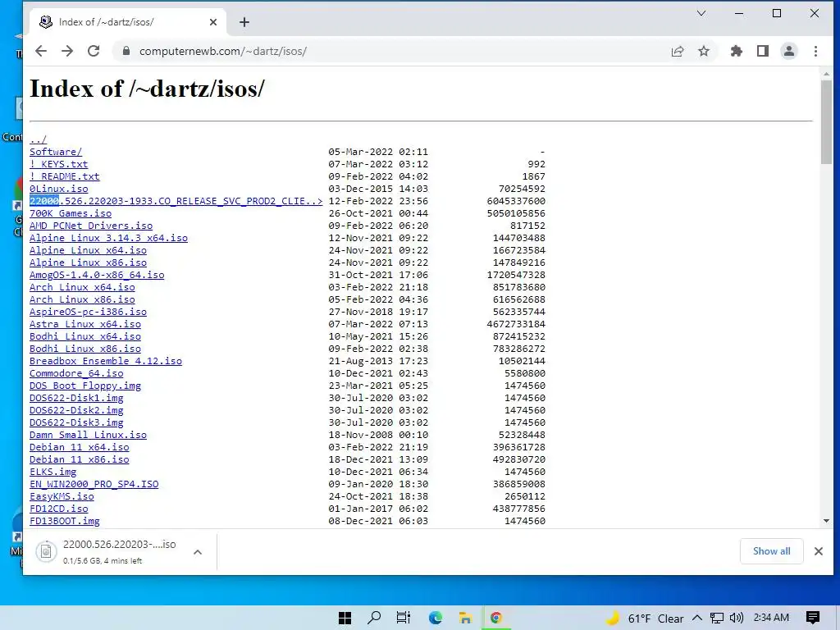View site security lock info

click(126, 51)
